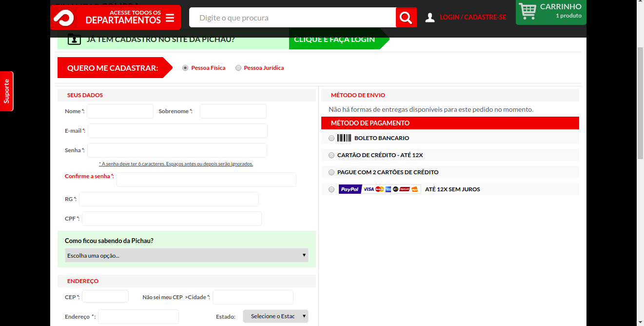Viewport: 644px width, 326px height.
Task: Click 'Não sei meu CEP' link
Action: click(162, 297)
